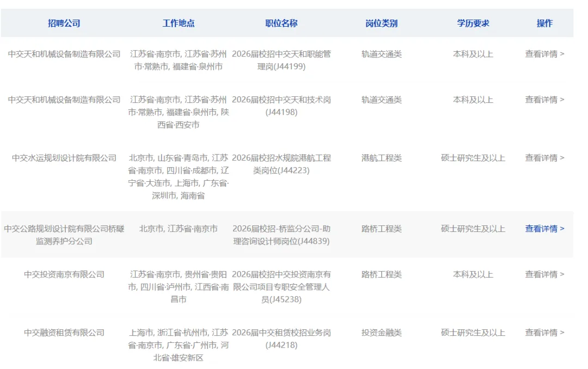Screen dimensions: 588x369
Task: Open details for 职能管理岗 J44199
Action: (544, 54)
